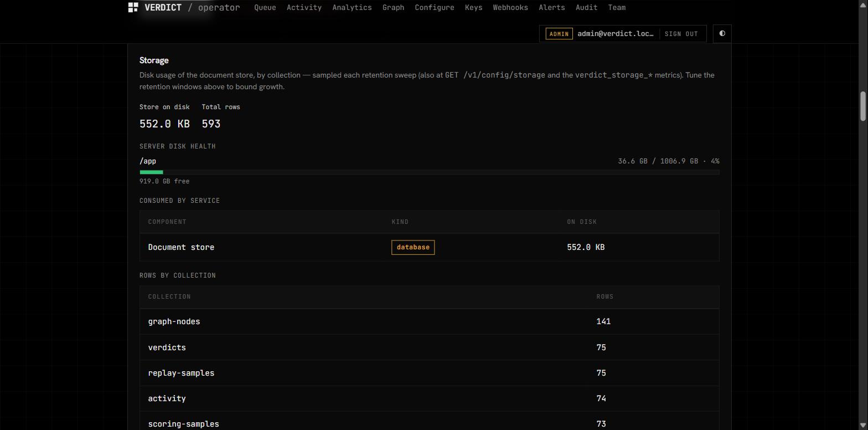The width and height of the screenshot is (868, 430).
Task: Click the COMPONENT column header
Action: 167,222
